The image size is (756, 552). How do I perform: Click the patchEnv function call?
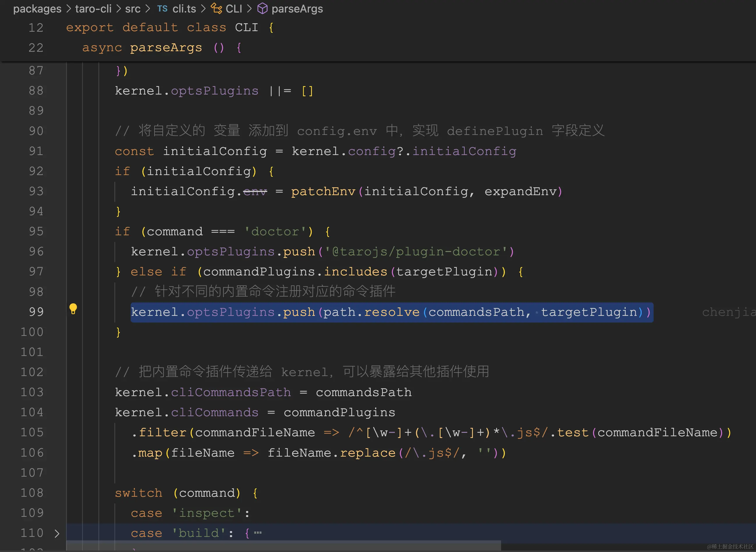pos(323,191)
